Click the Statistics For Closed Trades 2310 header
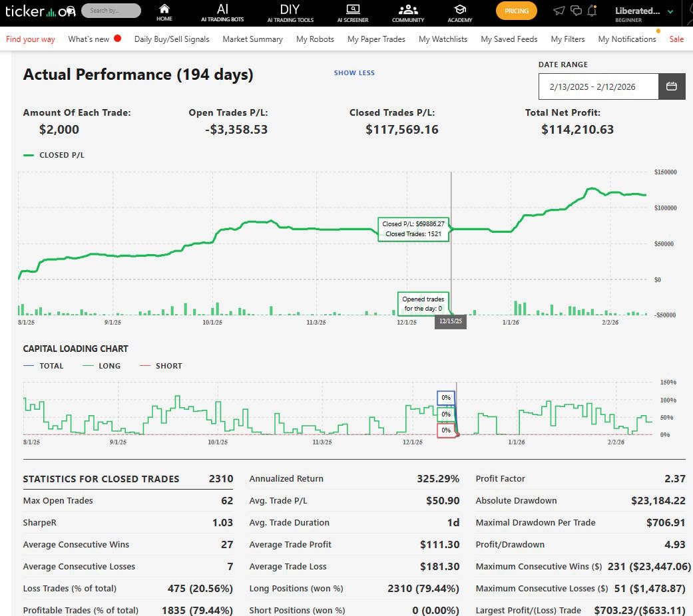 (128, 479)
